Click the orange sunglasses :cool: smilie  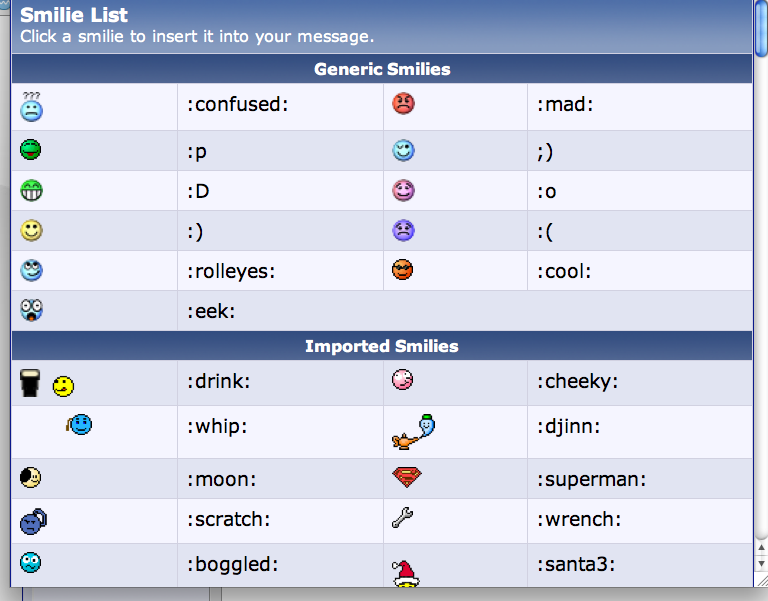coord(403,270)
